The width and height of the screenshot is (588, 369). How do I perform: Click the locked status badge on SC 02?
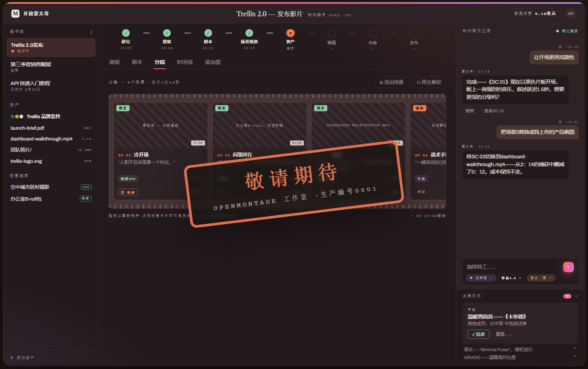(x=222, y=108)
